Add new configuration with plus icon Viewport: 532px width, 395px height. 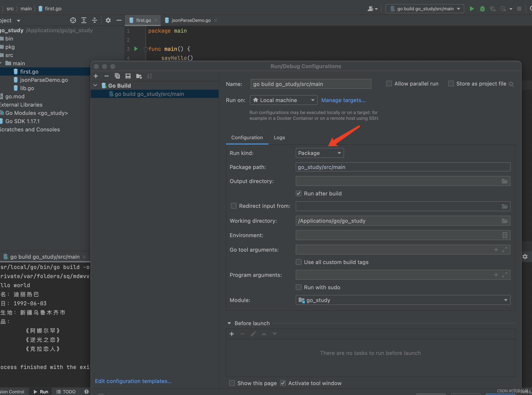[96, 76]
